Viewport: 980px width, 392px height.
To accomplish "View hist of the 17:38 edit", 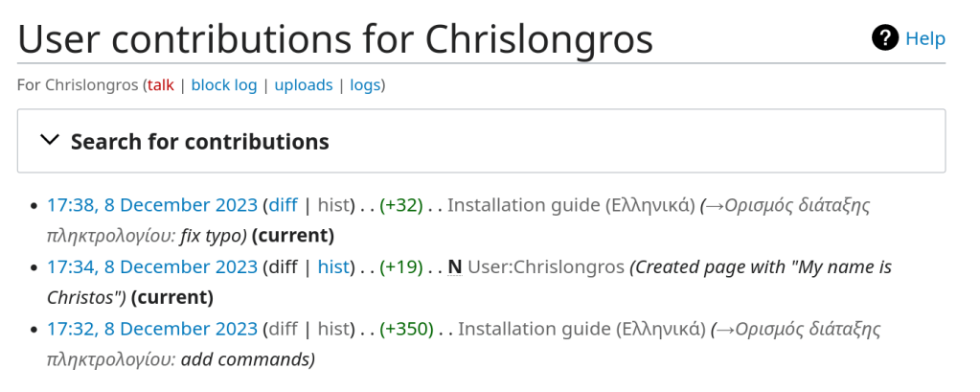I will [x=331, y=205].
